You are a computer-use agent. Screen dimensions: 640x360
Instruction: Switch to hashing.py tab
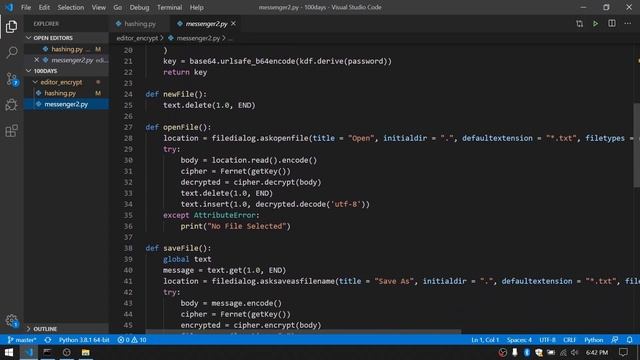tap(139, 24)
